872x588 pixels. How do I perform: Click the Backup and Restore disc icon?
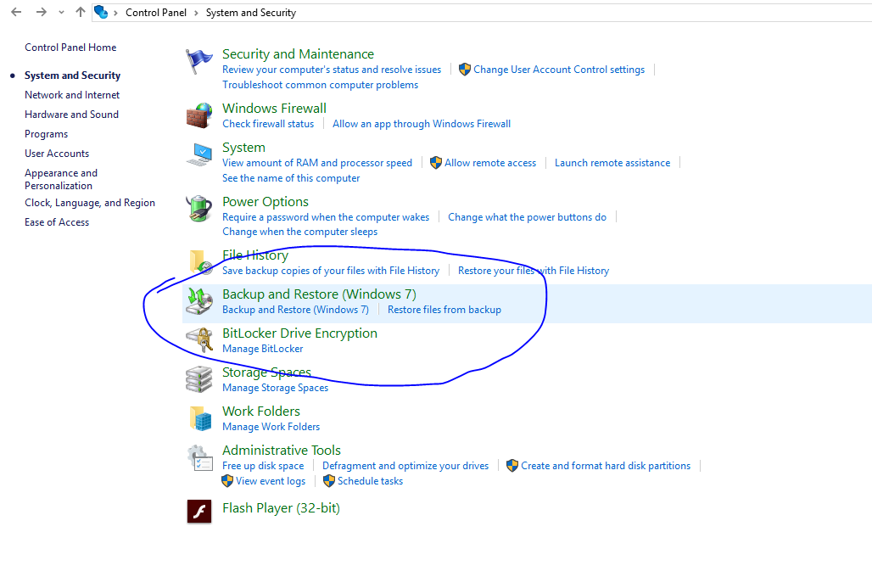199,301
